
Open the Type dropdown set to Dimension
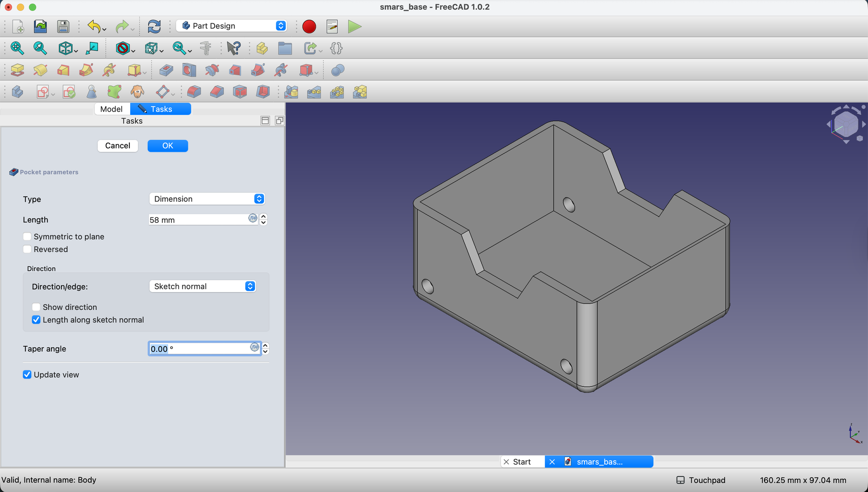click(207, 199)
